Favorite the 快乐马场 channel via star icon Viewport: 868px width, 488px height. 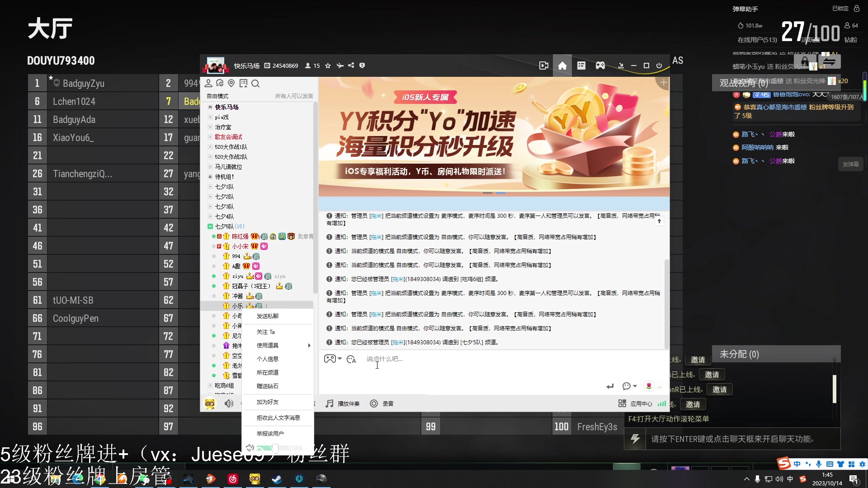click(328, 66)
